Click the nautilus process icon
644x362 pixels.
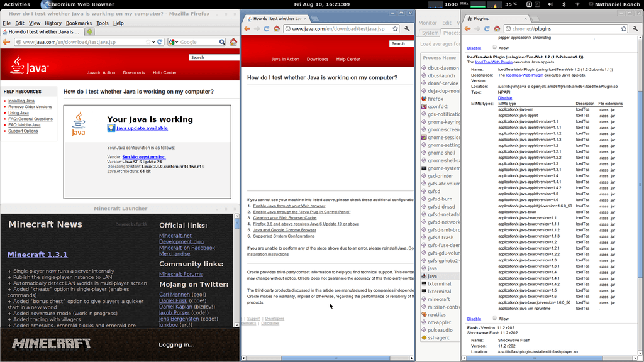(x=424, y=314)
